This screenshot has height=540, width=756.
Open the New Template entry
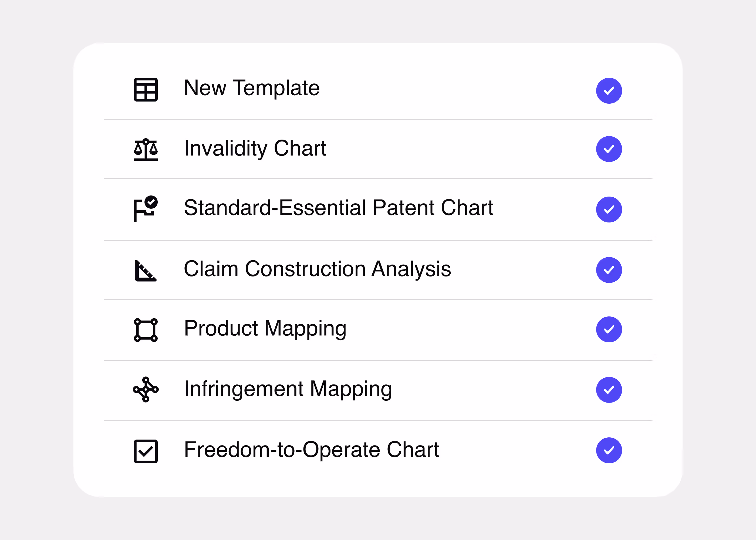[252, 89]
